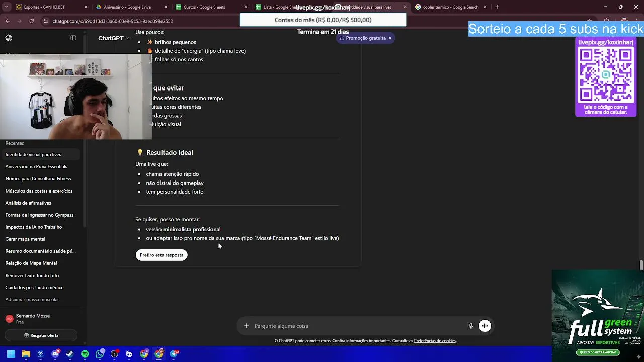
Task: Open Bernardo Mosse account menu
Action: [x=40, y=319]
